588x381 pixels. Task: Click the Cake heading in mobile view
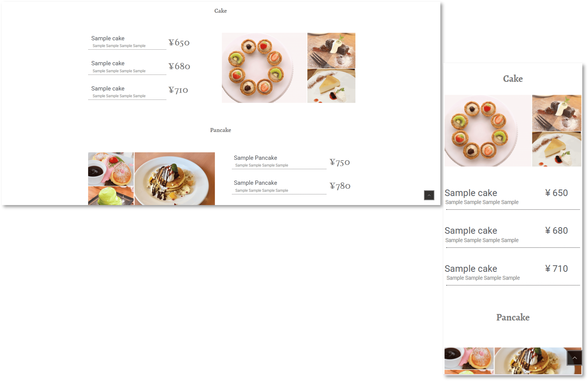coord(513,79)
